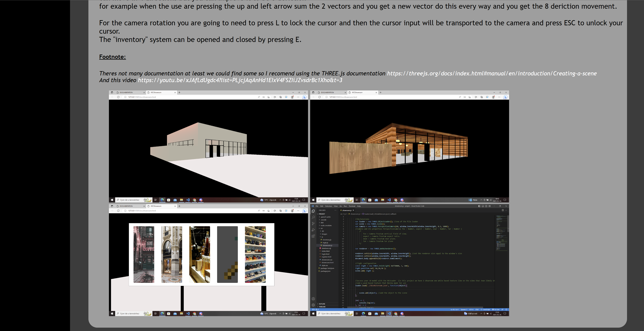Open package.json in VS Code explorer

tap(327, 271)
